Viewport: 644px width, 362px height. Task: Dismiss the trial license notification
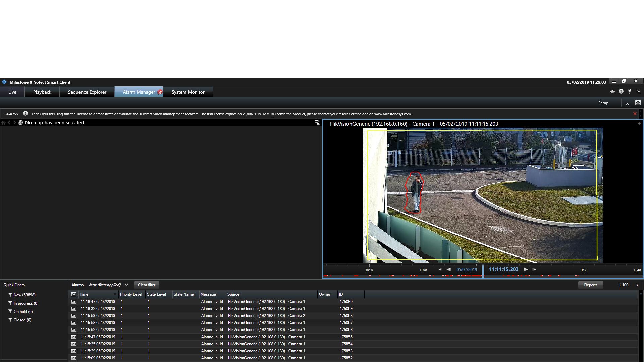[635, 114]
